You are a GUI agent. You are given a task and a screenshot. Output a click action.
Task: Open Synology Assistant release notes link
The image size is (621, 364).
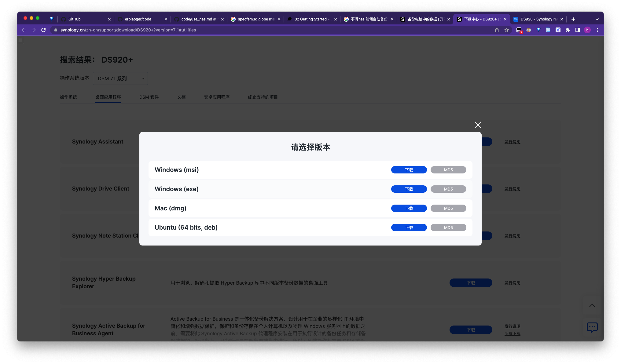pyautogui.click(x=512, y=142)
